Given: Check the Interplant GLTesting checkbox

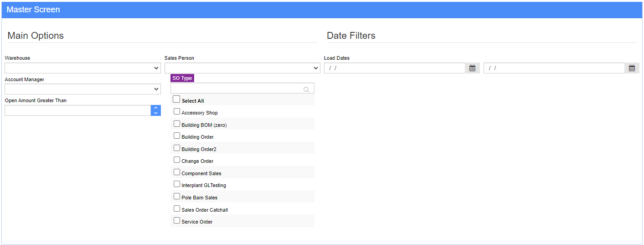Looking at the screenshot, I should click(x=177, y=184).
